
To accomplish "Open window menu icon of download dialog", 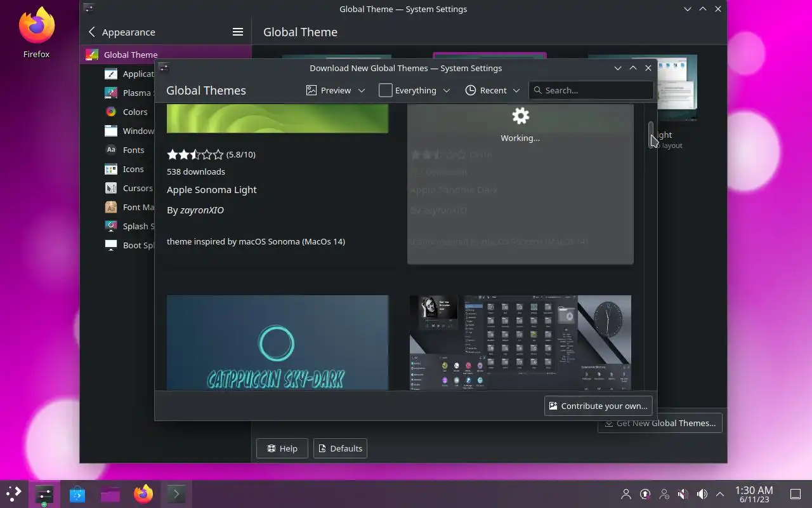I will tap(164, 68).
